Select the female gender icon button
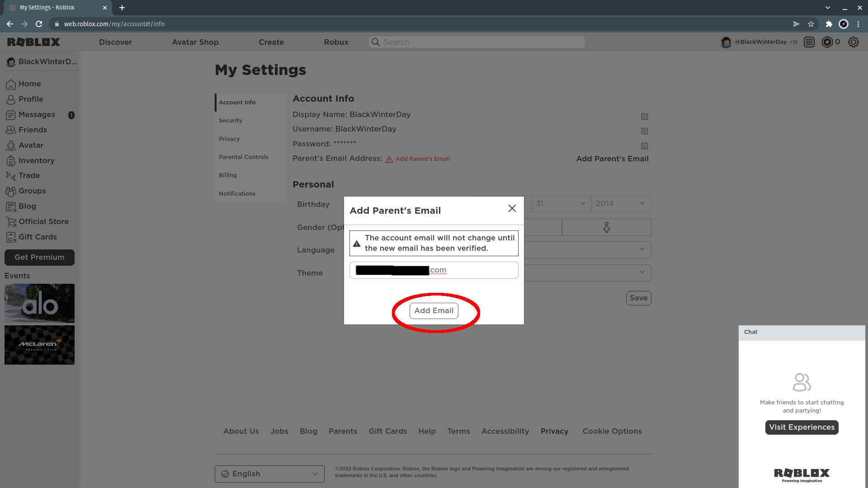The width and height of the screenshot is (868, 488). pos(606,227)
